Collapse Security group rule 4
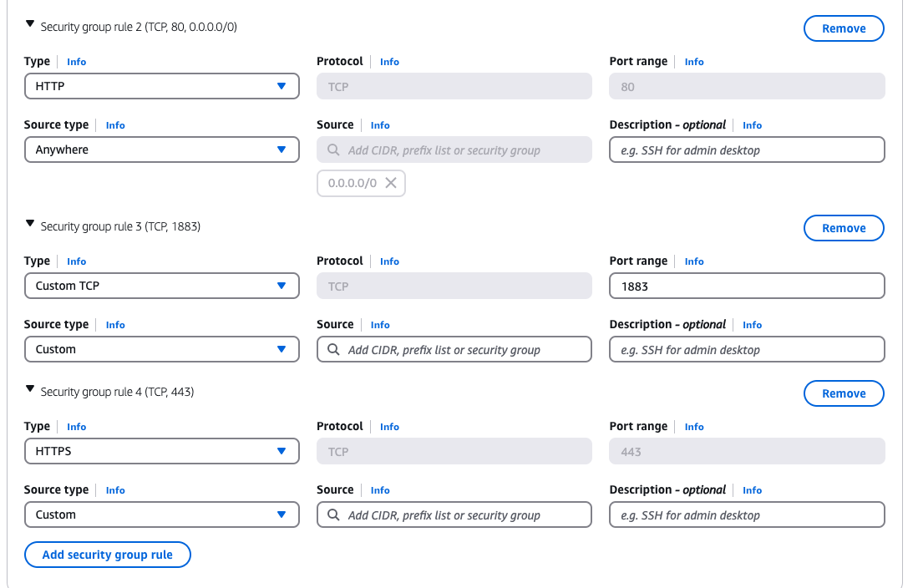 click(x=30, y=390)
